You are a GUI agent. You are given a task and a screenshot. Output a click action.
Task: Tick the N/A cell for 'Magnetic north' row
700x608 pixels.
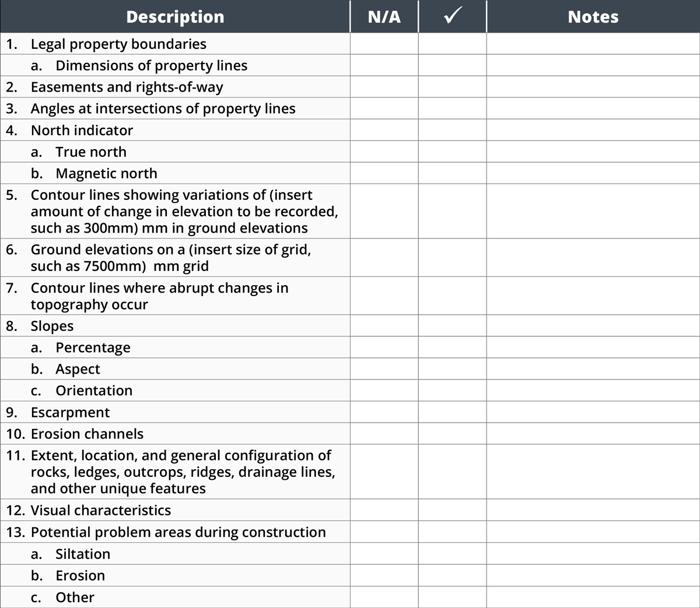click(x=384, y=173)
